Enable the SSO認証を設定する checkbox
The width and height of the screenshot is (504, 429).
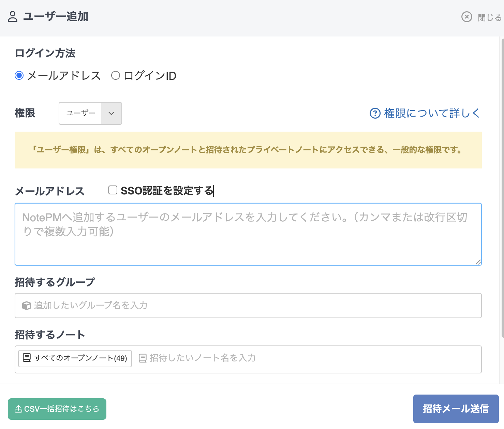click(113, 190)
